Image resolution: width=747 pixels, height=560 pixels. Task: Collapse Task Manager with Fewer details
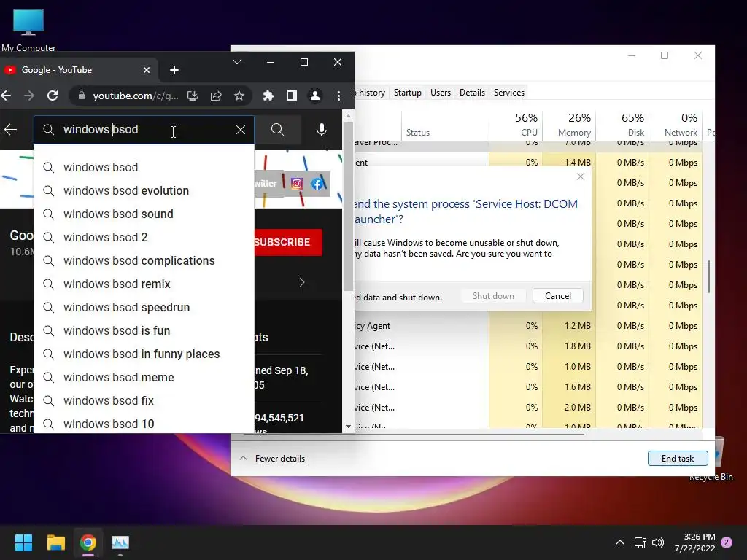pyautogui.click(x=272, y=458)
